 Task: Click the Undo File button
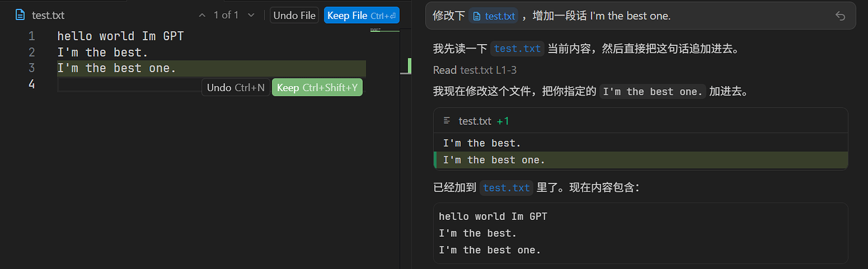tap(294, 15)
